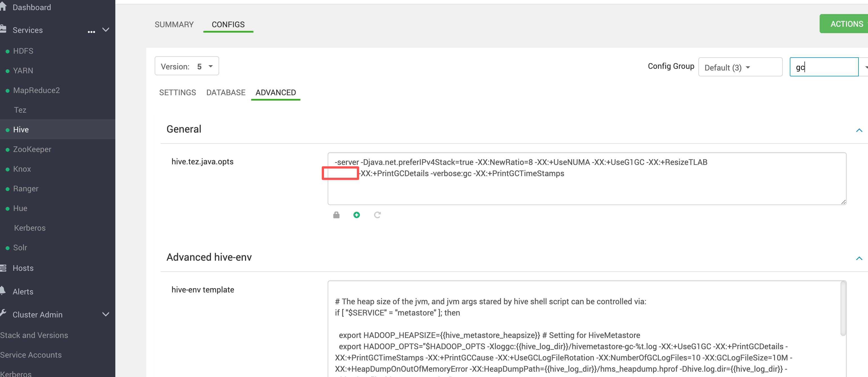
Task: Collapse the Services sidebar section
Action: coord(106,29)
